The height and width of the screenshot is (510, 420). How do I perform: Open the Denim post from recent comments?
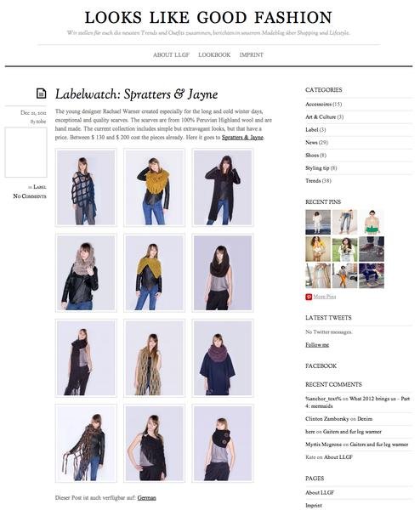(365, 419)
